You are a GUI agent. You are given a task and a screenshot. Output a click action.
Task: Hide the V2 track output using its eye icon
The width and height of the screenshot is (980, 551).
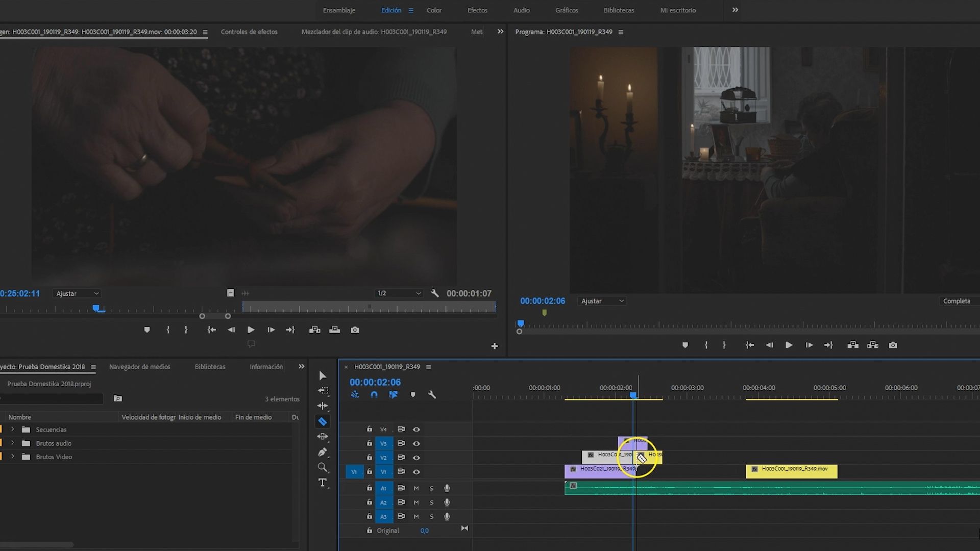pos(416,458)
